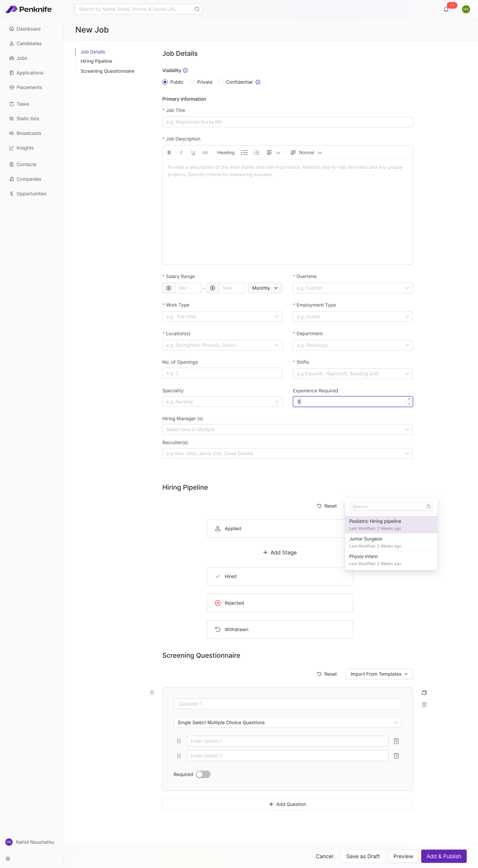Click Save as Draft
Viewport: 478px width, 868px height.
(363, 856)
